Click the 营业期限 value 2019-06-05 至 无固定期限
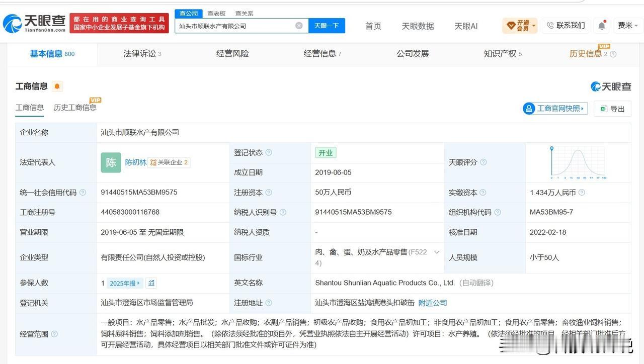The height and width of the screenshot is (364, 644). (x=142, y=232)
